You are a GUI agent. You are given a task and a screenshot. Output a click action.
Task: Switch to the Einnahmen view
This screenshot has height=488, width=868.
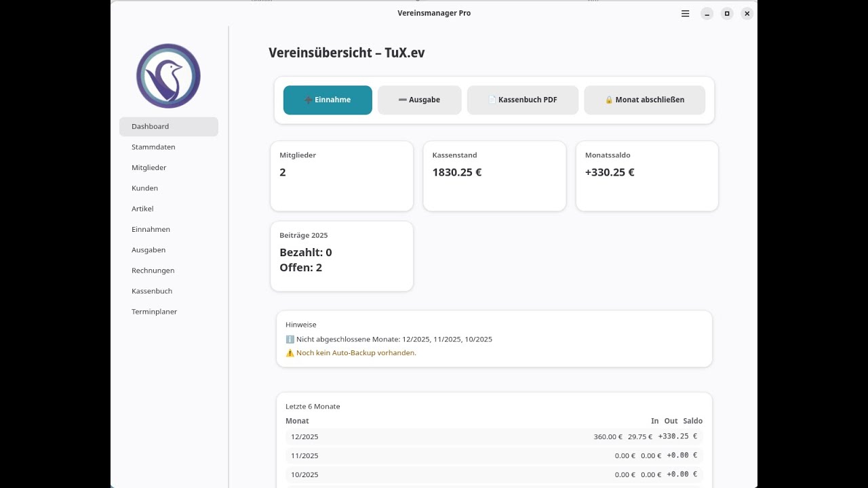[x=151, y=229]
